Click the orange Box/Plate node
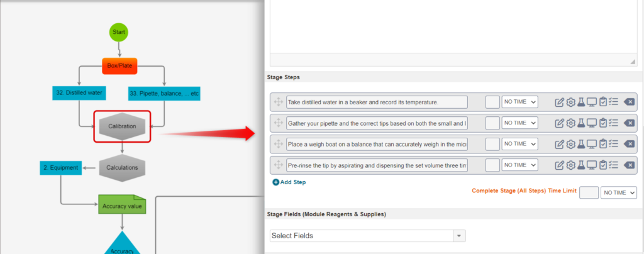This screenshot has width=644, height=254. pos(119,65)
